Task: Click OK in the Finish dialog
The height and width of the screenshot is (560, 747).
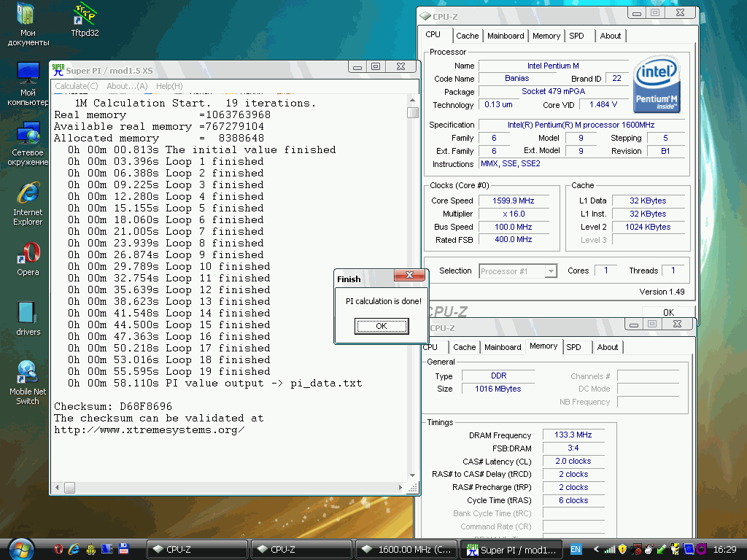Action: [x=381, y=326]
